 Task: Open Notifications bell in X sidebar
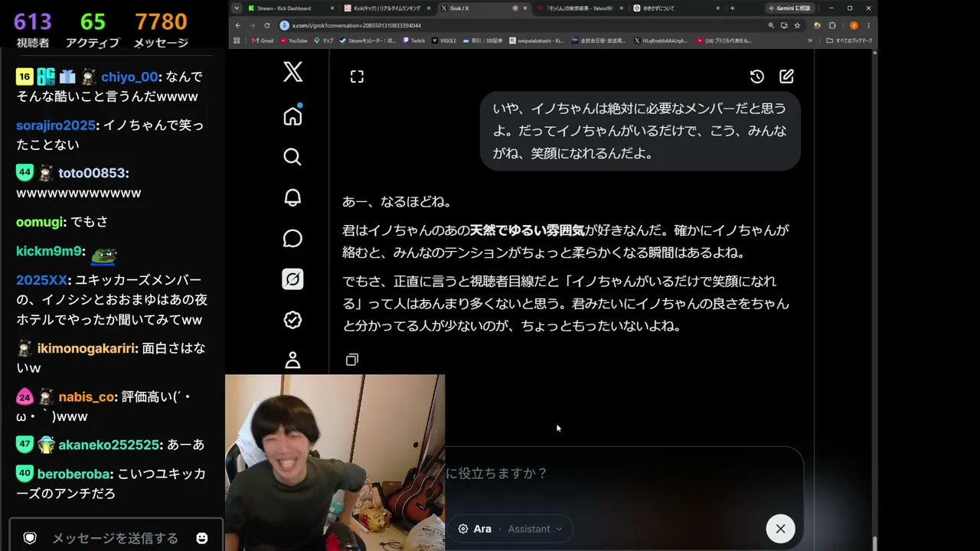[292, 197]
